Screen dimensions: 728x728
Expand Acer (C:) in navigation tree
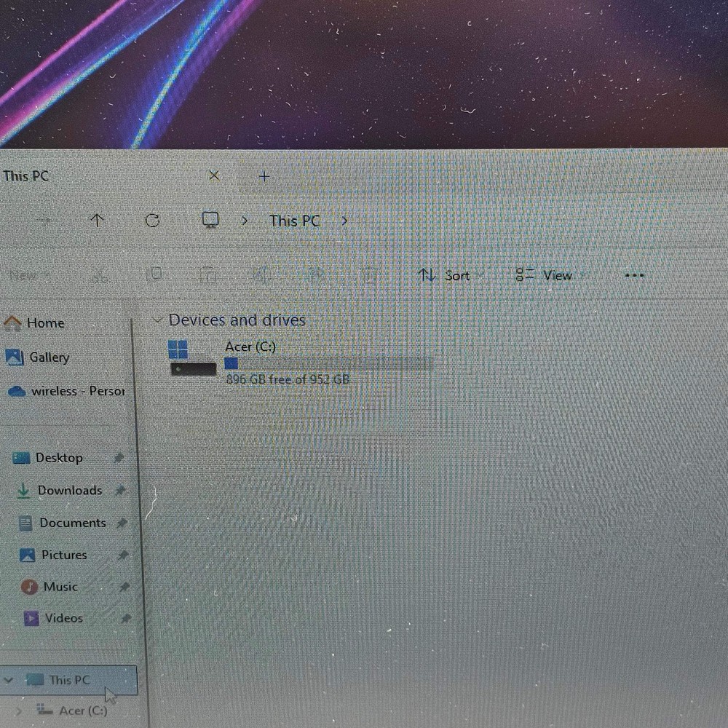(20, 711)
